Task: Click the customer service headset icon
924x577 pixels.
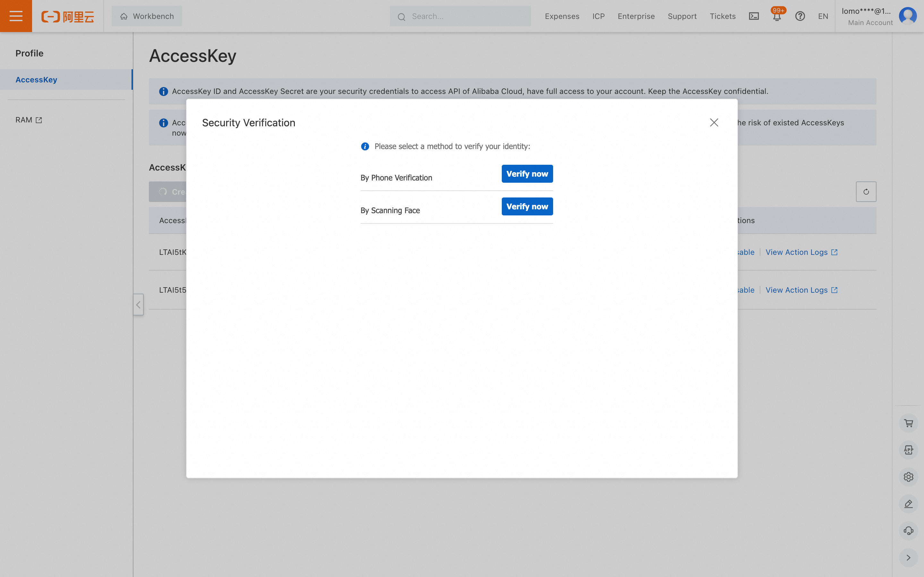Action: click(x=908, y=531)
